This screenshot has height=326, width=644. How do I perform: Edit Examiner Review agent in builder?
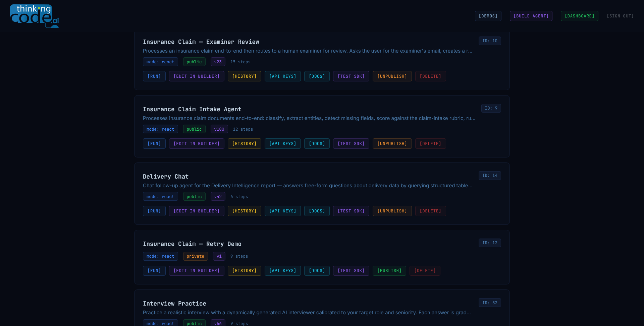click(x=197, y=76)
